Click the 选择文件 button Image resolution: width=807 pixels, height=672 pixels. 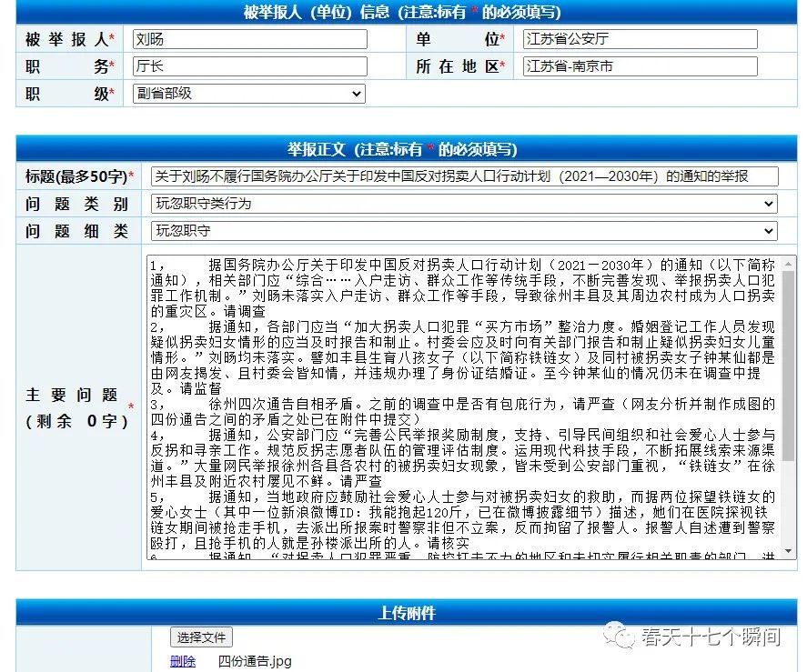[x=201, y=637]
